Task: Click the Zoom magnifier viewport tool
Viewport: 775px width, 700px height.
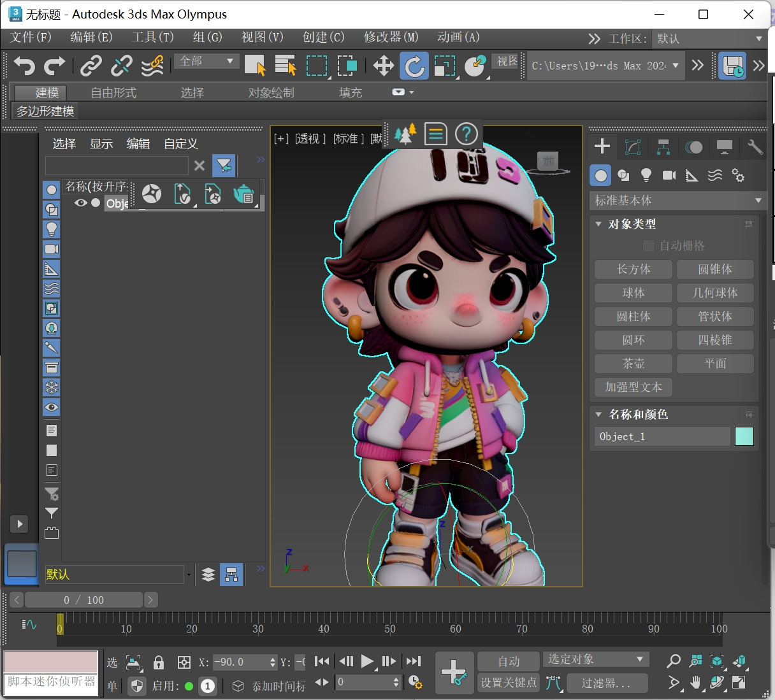Action: [673, 661]
